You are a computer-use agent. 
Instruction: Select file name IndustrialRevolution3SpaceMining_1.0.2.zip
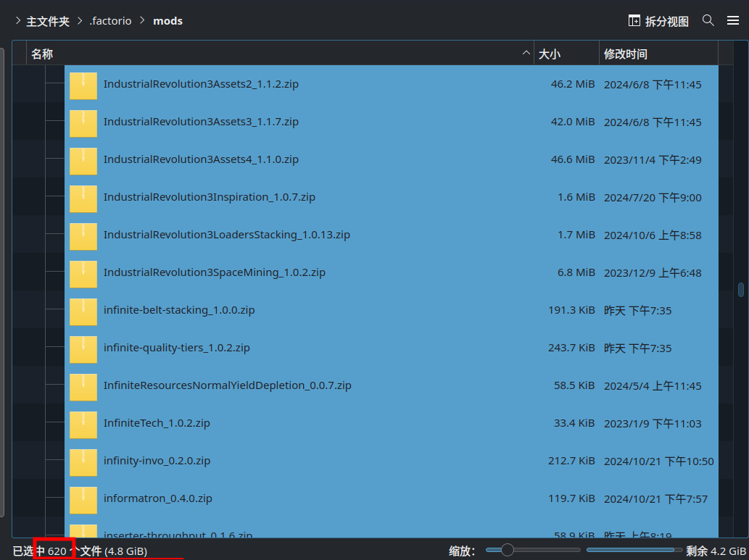tap(215, 272)
